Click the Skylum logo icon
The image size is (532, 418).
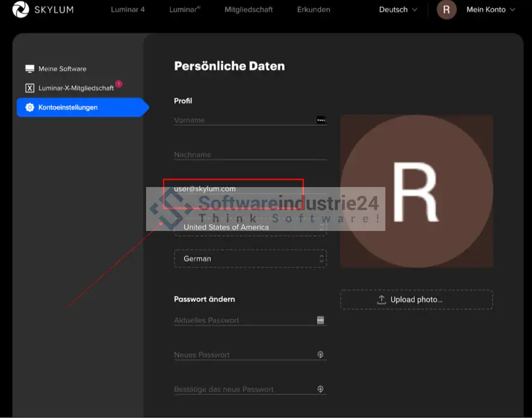click(x=20, y=10)
